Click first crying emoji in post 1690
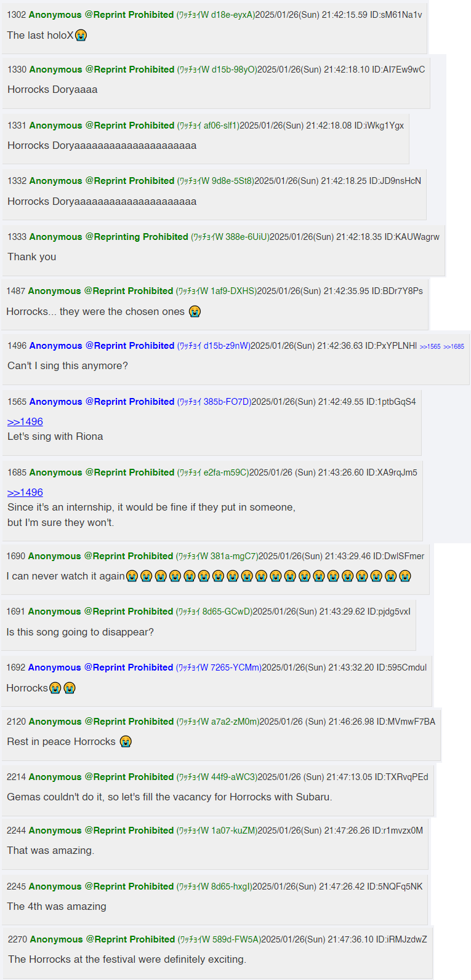 (x=132, y=576)
